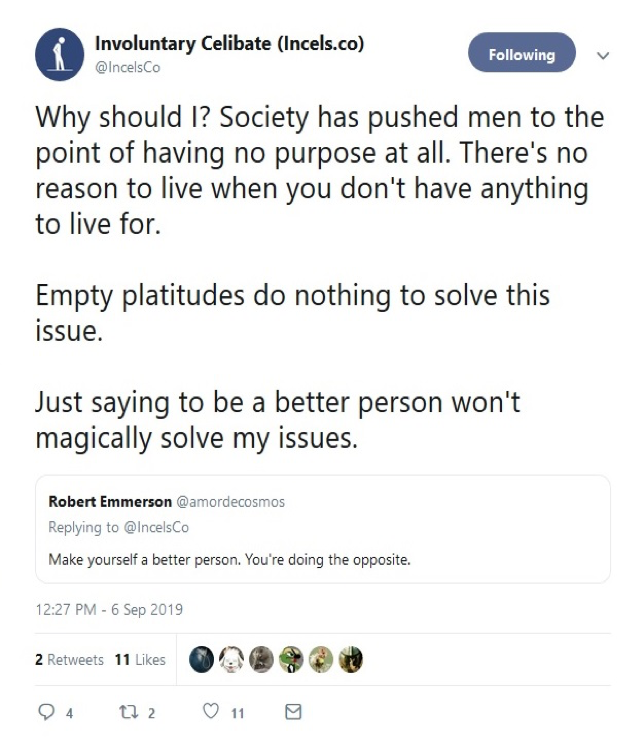This screenshot has width=643, height=743.
Task: Click the third liker avatar, gray
Action: (261, 659)
